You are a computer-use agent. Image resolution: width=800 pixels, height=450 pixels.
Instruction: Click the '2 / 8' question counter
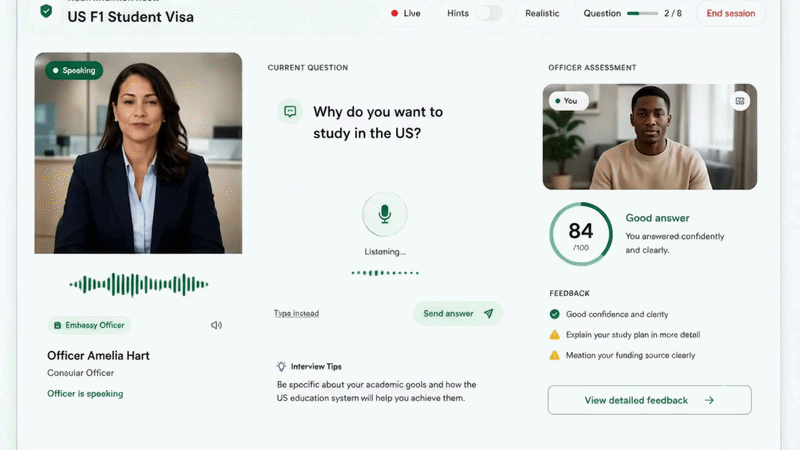click(x=672, y=13)
